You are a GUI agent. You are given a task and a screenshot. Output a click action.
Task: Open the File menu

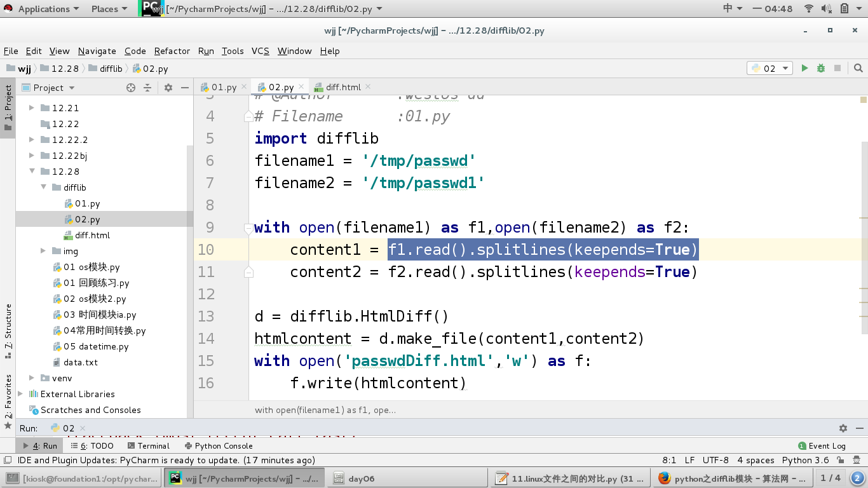11,51
